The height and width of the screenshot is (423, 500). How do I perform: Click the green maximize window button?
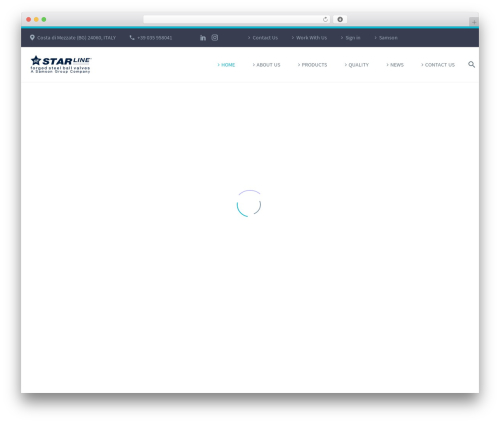pyautogui.click(x=44, y=19)
